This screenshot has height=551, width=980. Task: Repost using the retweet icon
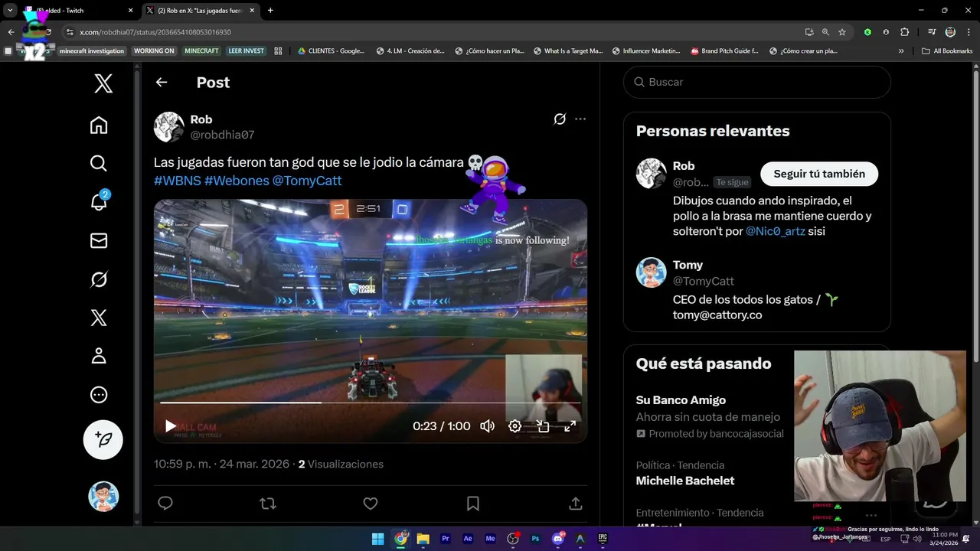click(x=268, y=503)
